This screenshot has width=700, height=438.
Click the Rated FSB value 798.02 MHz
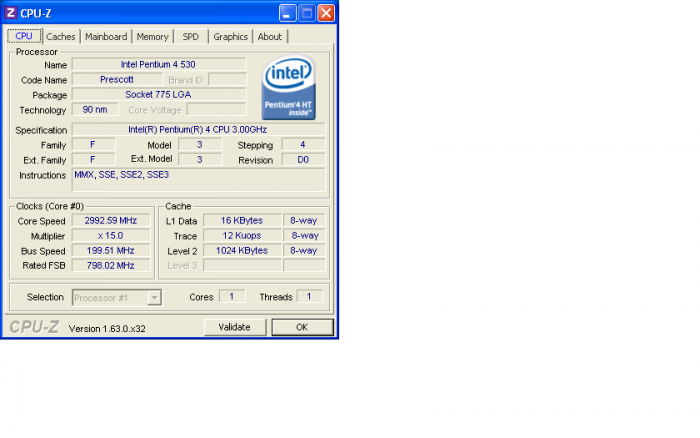point(111,266)
